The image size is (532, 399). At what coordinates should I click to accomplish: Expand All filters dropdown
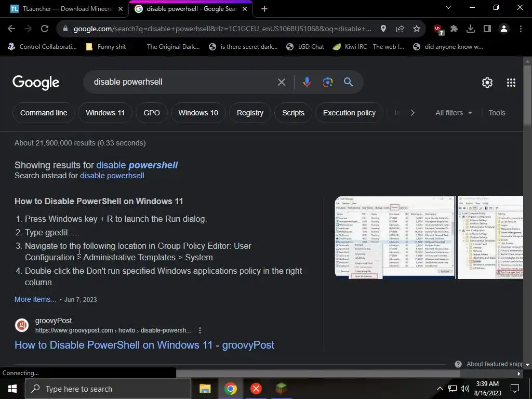(x=454, y=113)
